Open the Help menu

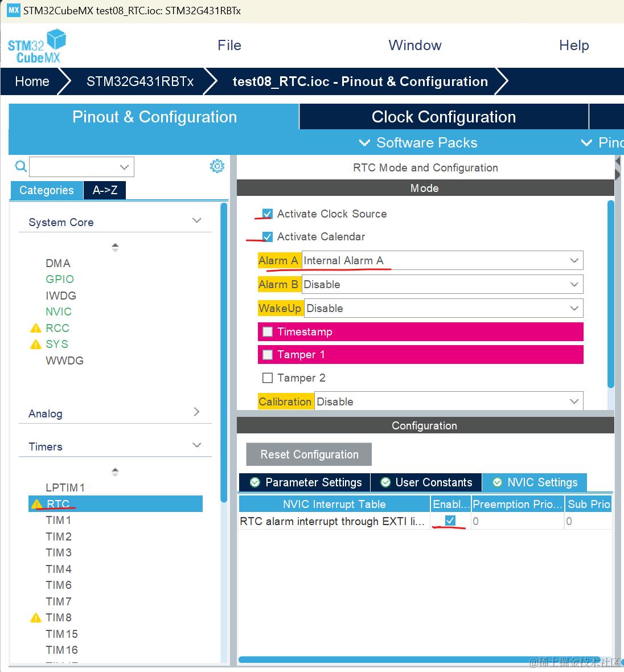[x=574, y=45]
